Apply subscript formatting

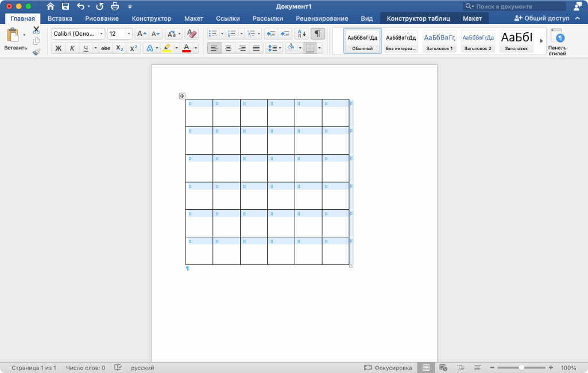click(120, 48)
